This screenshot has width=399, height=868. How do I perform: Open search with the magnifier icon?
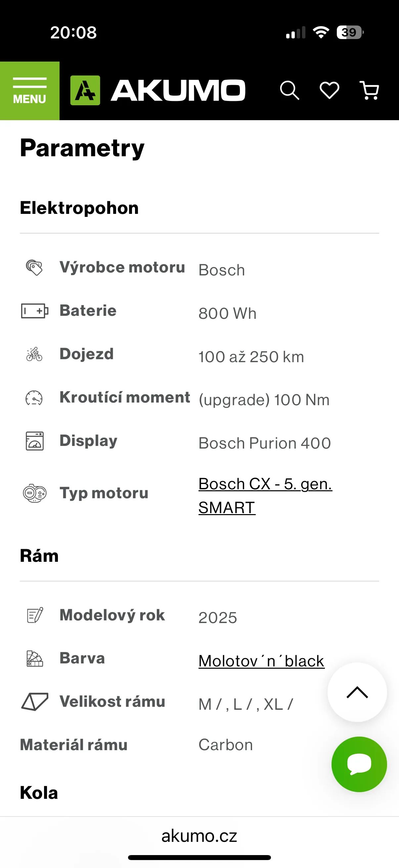(x=289, y=91)
